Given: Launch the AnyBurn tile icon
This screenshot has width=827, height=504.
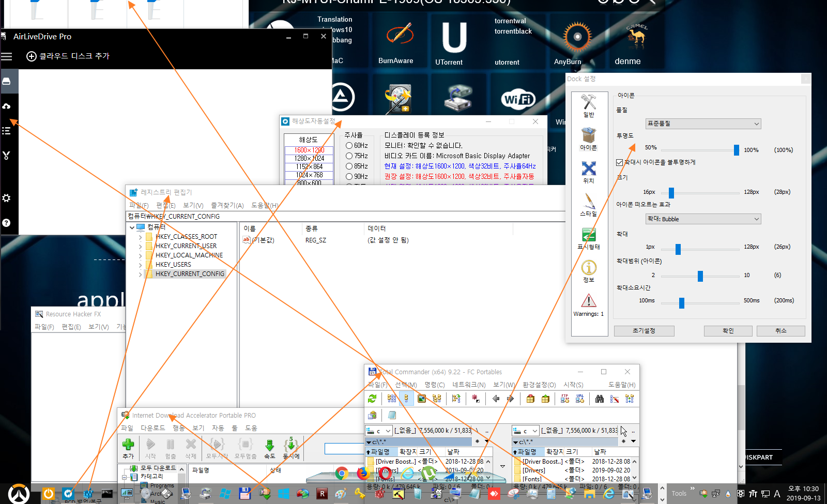Looking at the screenshot, I should 577,37.
